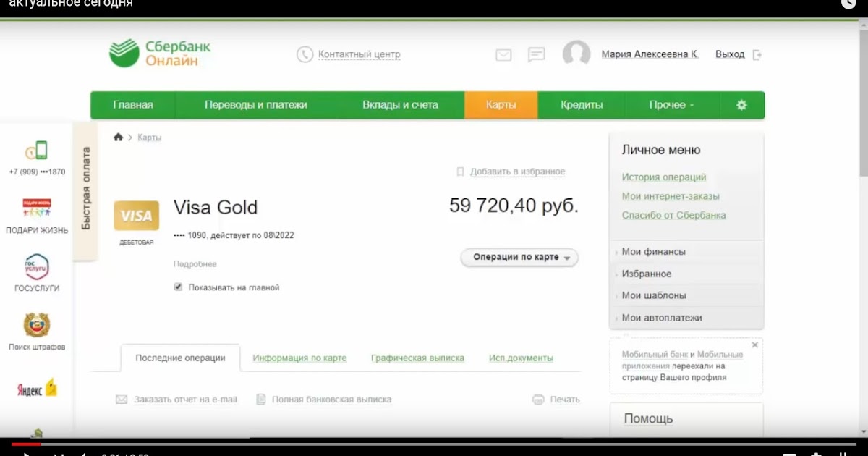Click the Yandex wallet icon
Viewport: 868px width, 456px height.
coord(37,389)
